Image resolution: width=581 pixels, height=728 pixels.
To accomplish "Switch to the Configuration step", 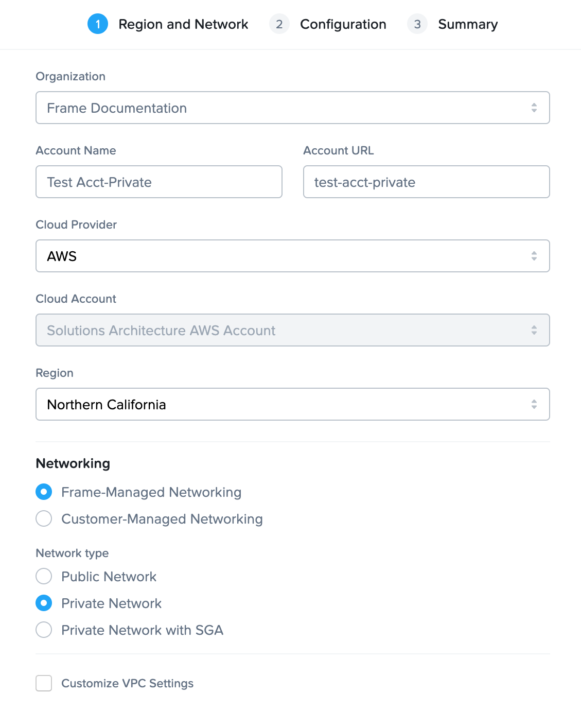I will coord(343,24).
